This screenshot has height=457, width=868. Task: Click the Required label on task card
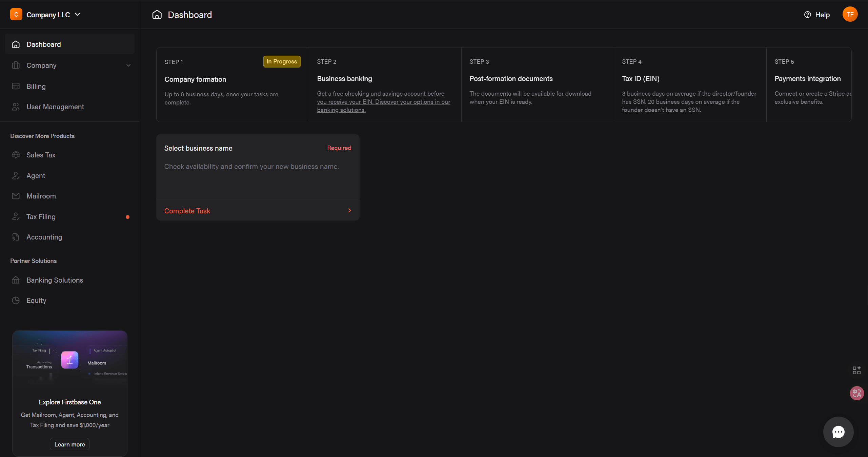click(x=339, y=148)
